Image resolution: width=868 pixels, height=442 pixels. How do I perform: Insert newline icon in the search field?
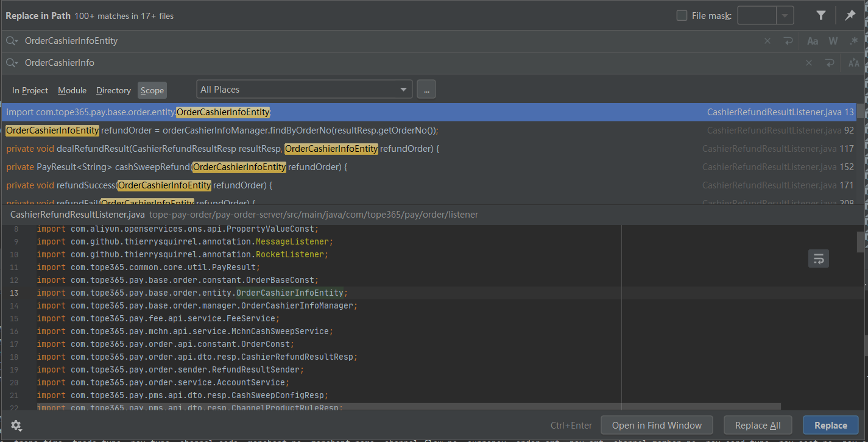pyautogui.click(x=788, y=40)
